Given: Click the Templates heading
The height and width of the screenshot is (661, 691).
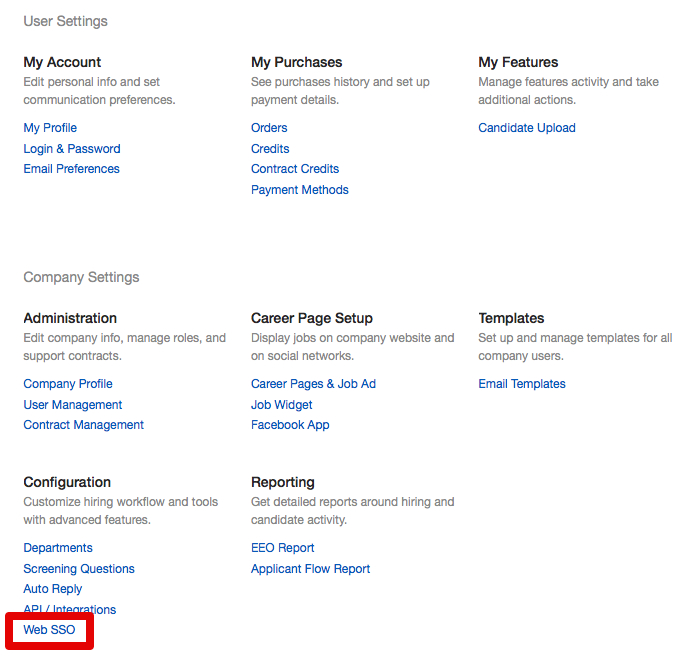Looking at the screenshot, I should (511, 318).
